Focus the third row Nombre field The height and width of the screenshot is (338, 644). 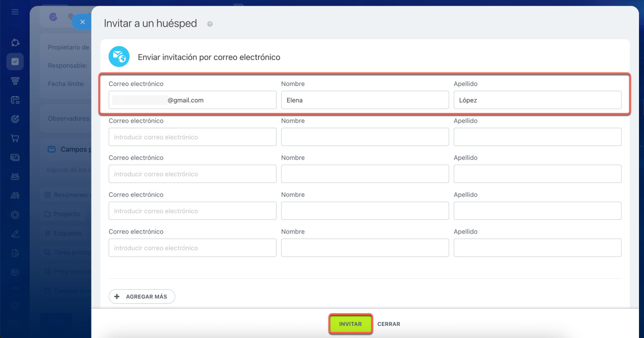tap(365, 174)
